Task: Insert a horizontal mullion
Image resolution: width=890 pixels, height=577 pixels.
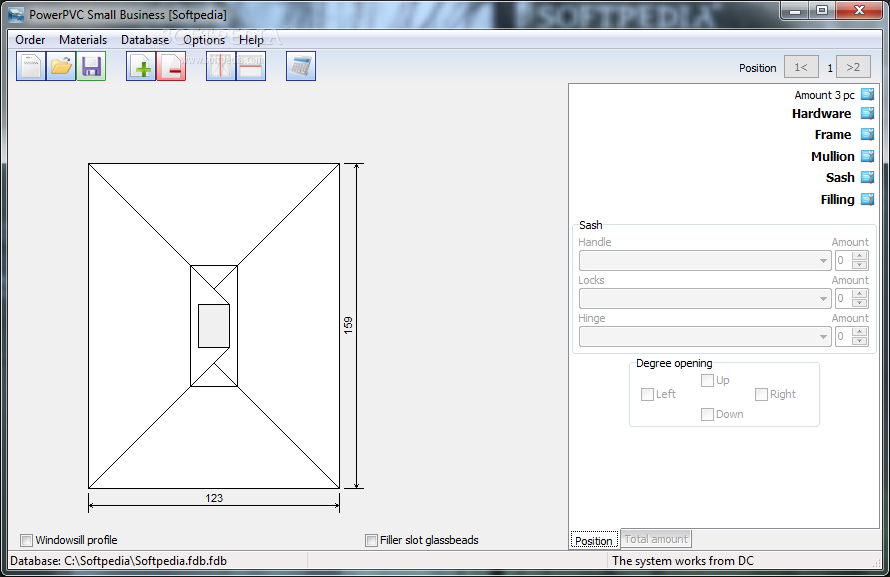Action: [251, 66]
